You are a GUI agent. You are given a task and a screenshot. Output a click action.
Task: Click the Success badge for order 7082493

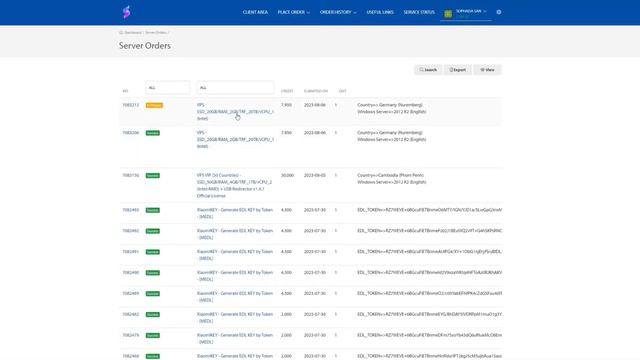(x=153, y=210)
